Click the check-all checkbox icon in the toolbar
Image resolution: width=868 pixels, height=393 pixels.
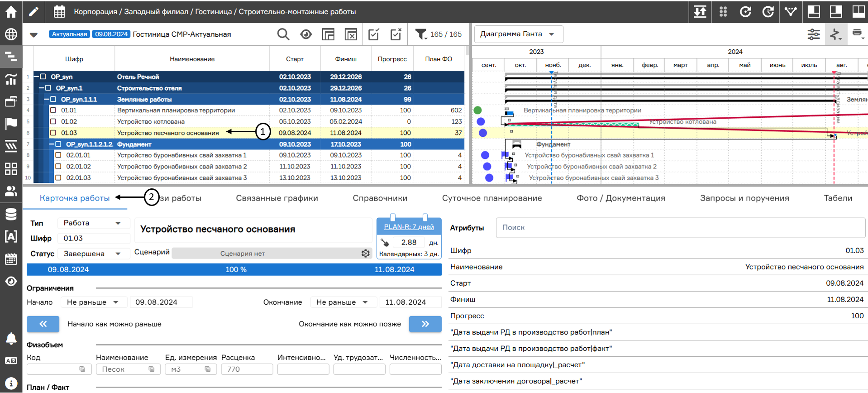pyautogui.click(x=374, y=34)
